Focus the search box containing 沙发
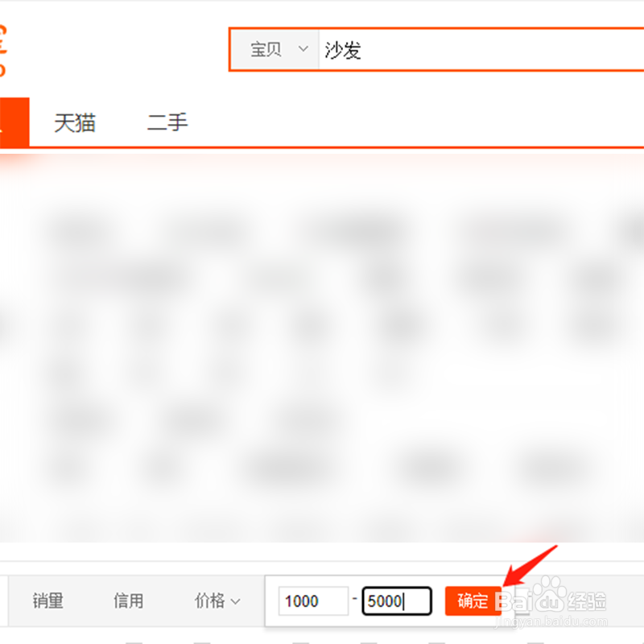The height and width of the screenshot is (644, 644). [481, 49]
